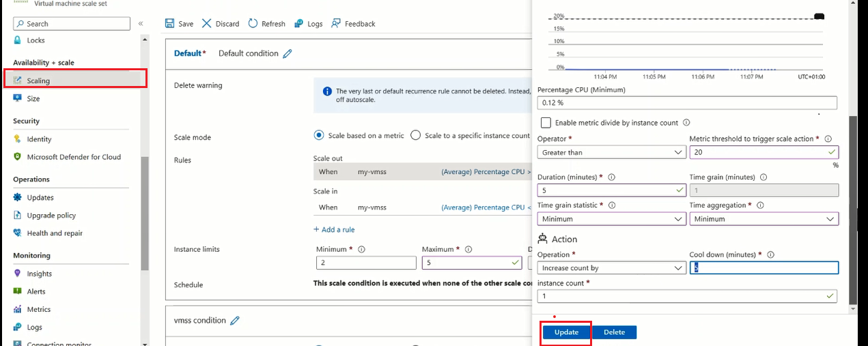The width and height of the screenshot is (868, 346).
Task: Click the Percentage CPU Minimum value field
Action: [x=687, y=102]
